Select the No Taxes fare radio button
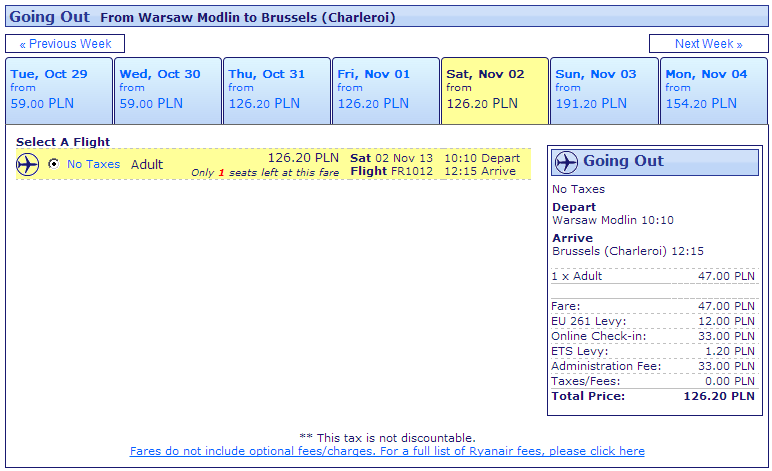The height and width of the screenshot is (471, 772). [53, 164]
